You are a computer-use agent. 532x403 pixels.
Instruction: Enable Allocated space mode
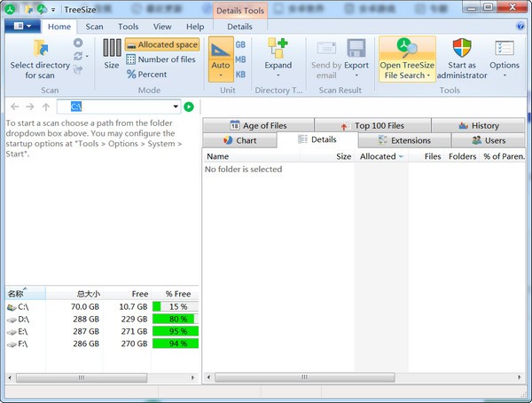click(161, 44)
